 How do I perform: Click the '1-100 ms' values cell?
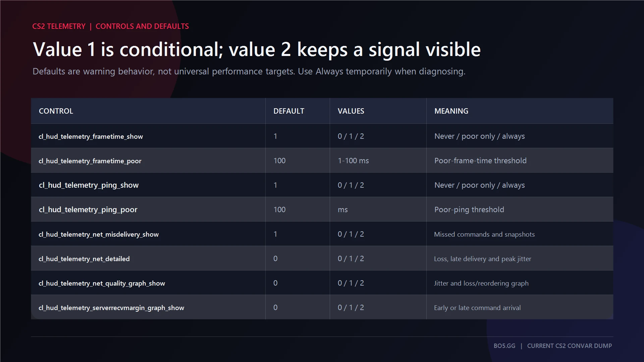click(353, 161)
